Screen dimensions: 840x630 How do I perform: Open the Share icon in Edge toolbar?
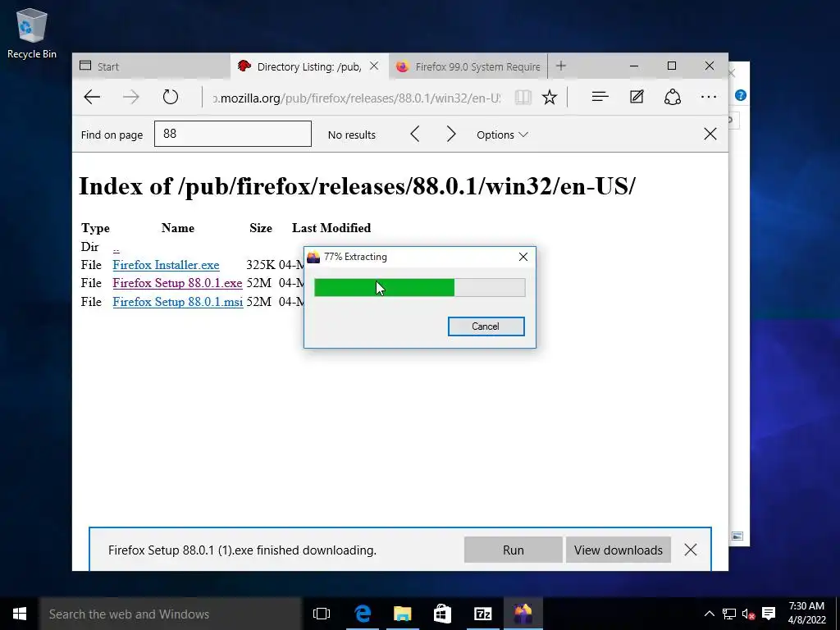click(673, 97)
